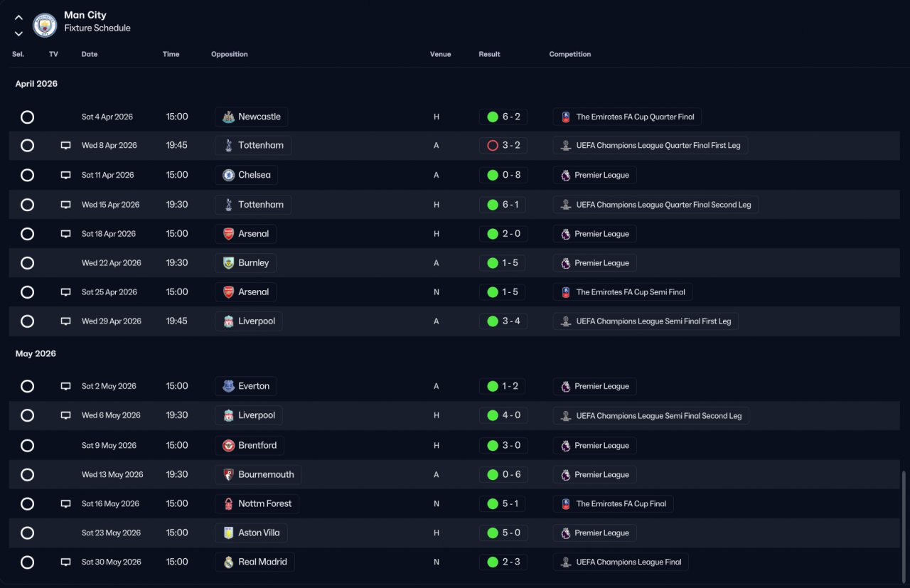Click TV icon for Tottenham 15 Apr match
The width and height of the screenshot is (910, 588).
pos(65,205)
